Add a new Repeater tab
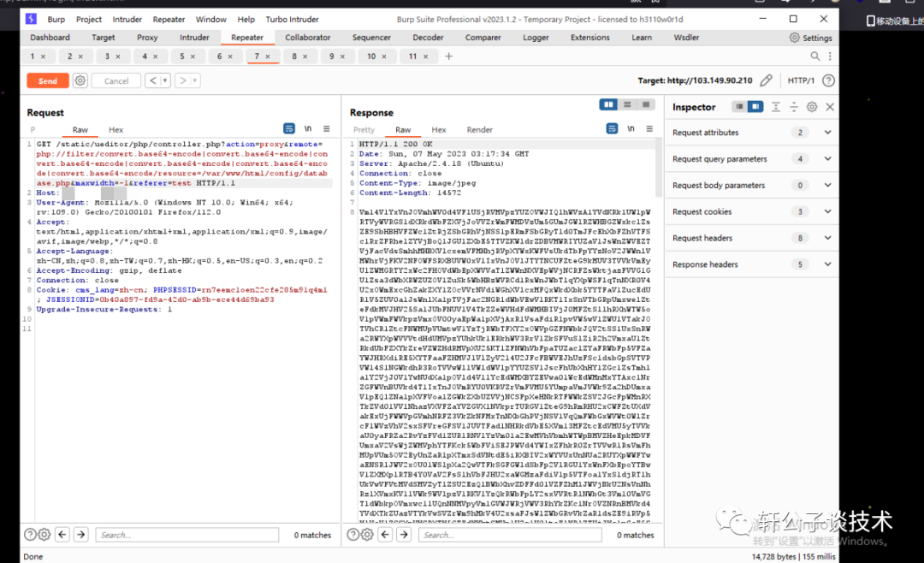 click(449, 56)
